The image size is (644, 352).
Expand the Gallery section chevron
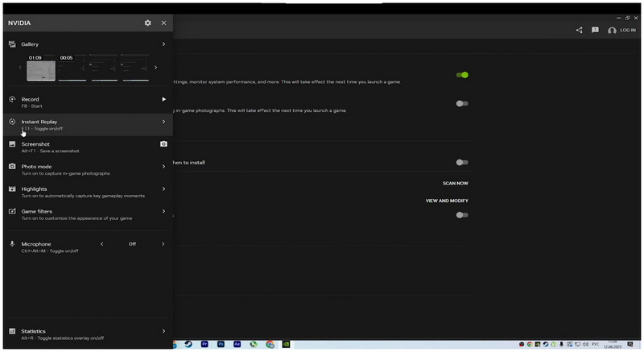tap(163, 44)
